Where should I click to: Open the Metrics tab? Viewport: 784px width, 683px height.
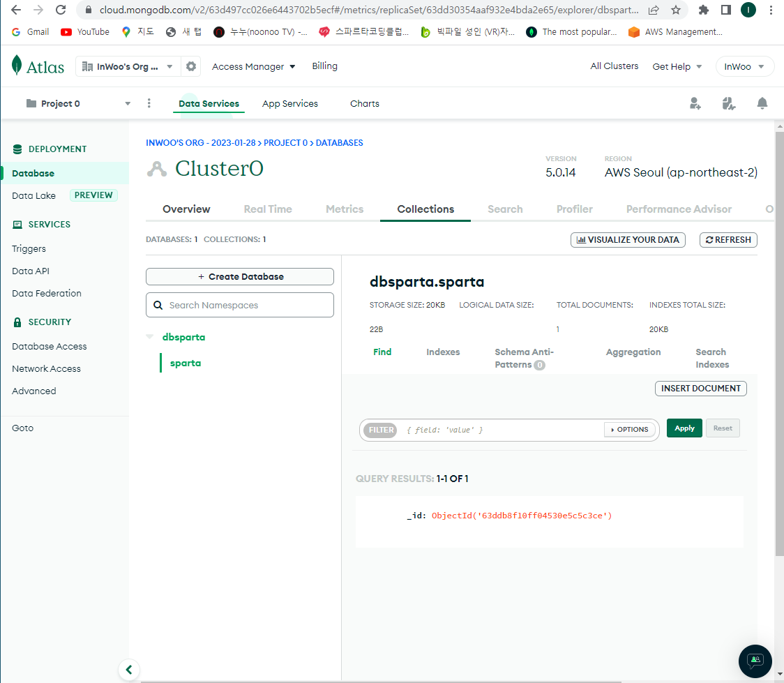click(345, 209)
